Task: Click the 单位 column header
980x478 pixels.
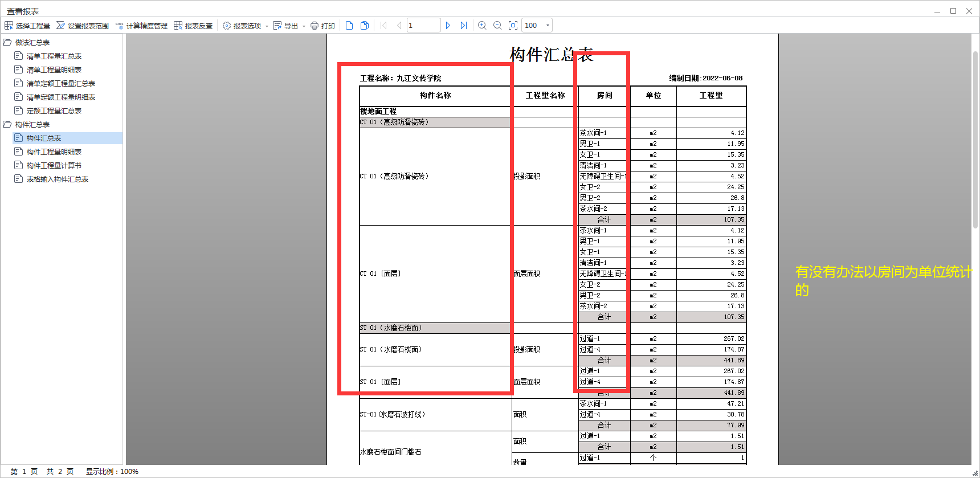Action: (654, 96)
